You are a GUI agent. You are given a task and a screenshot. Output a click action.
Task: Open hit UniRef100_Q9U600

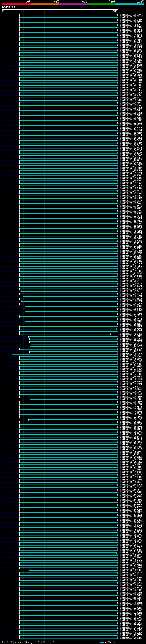coord(131,357)
